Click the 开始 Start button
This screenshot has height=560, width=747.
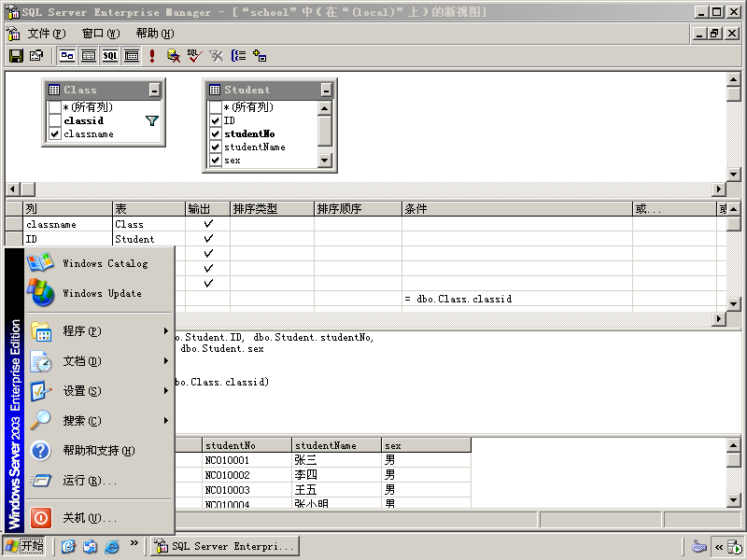pyautogui.click(x=25, y=546)
